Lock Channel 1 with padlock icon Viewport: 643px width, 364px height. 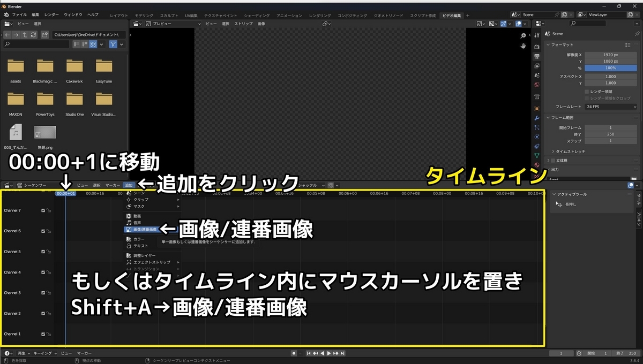49,334
